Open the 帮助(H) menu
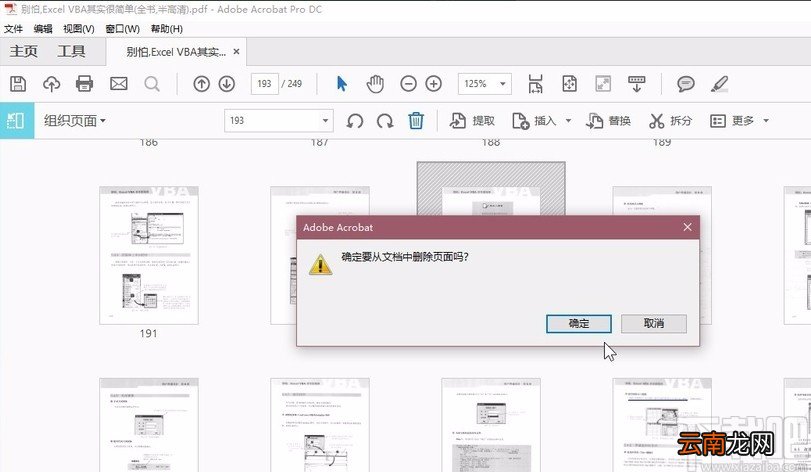 (167, 29)
